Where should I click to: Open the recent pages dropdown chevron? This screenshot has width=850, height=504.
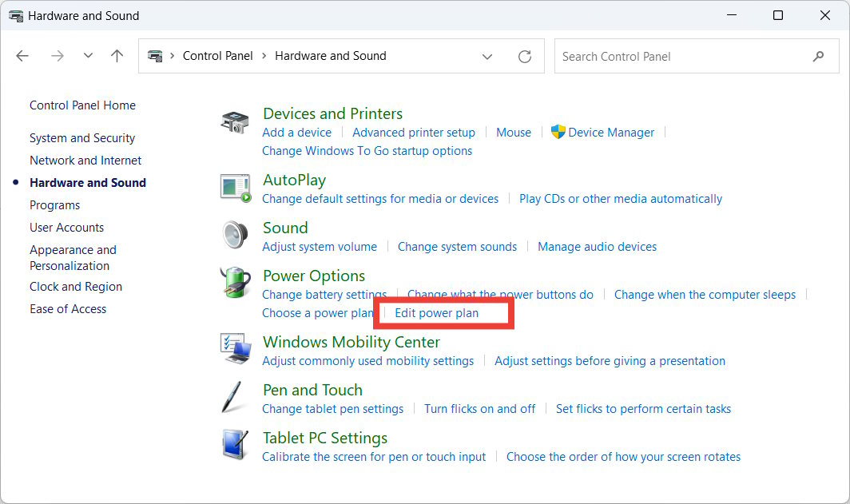[x=88, y=56]
